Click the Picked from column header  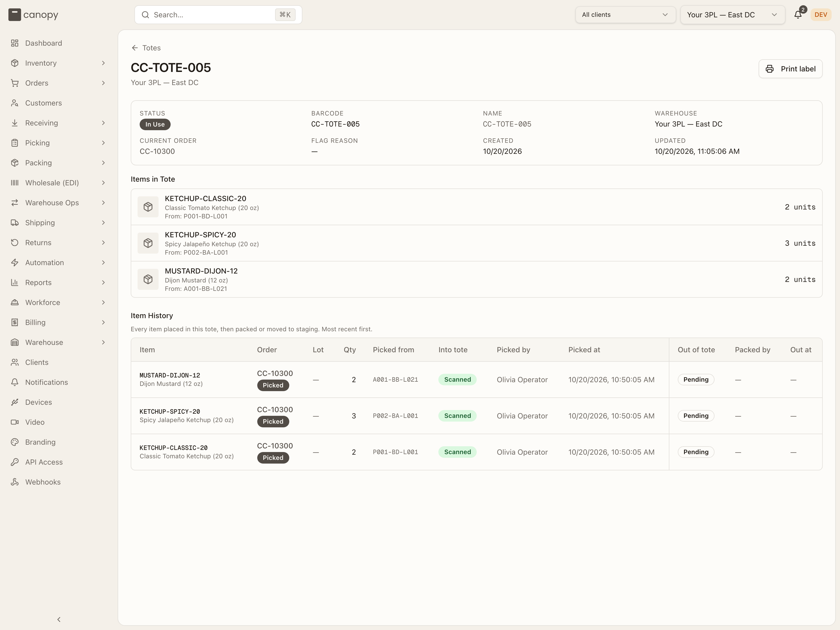tap(393, 350)
